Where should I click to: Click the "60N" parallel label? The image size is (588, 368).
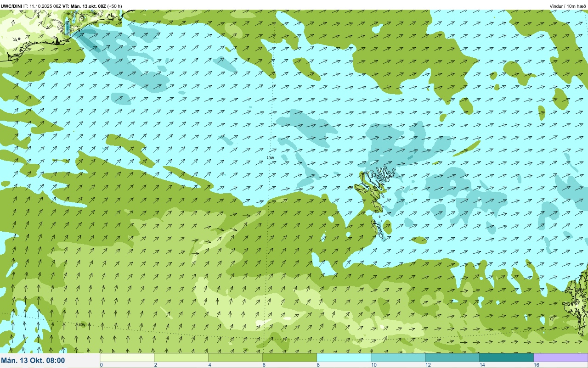(x=82, y=325)
